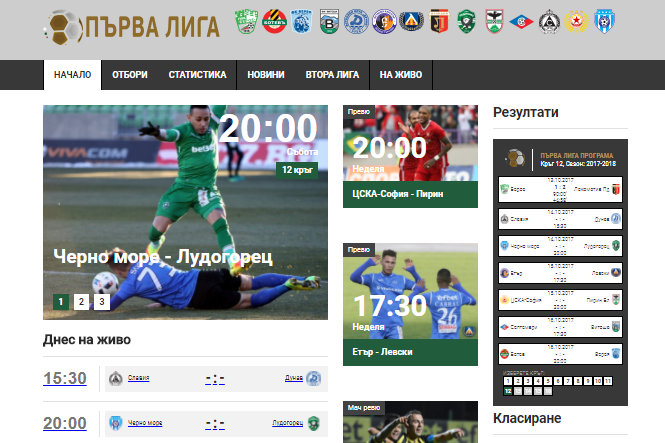Image resolution: width=665 pixels, height=443 pixels.
Task: Click the 12 кръг badge on featured slide
Action: click(297, 170)
